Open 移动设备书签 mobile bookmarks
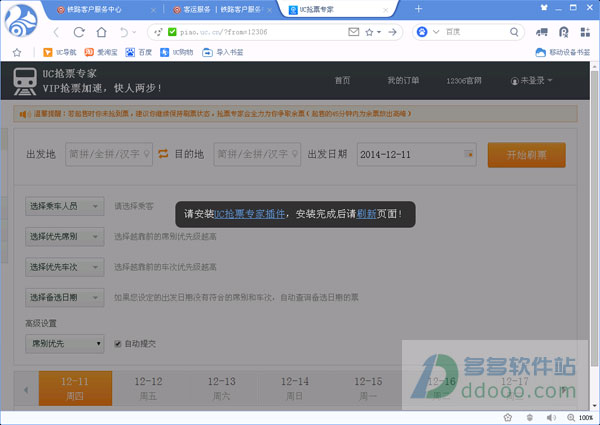This screenshot has width=600, height=425. (x=562, y=52)
